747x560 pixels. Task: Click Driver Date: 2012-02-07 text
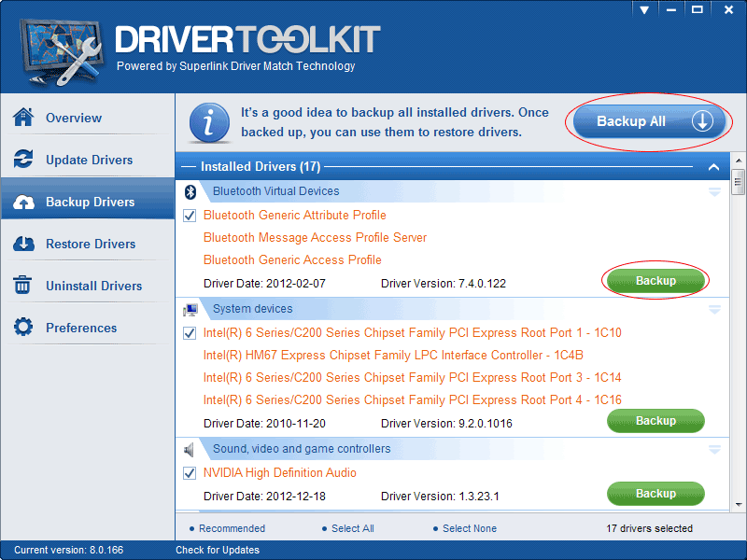(264, 284)
